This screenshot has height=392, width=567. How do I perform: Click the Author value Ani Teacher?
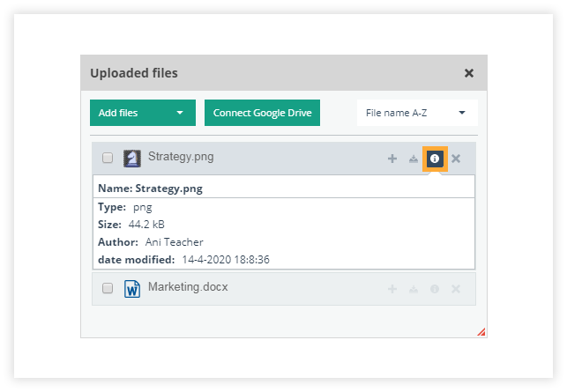(x=175, y=242)
